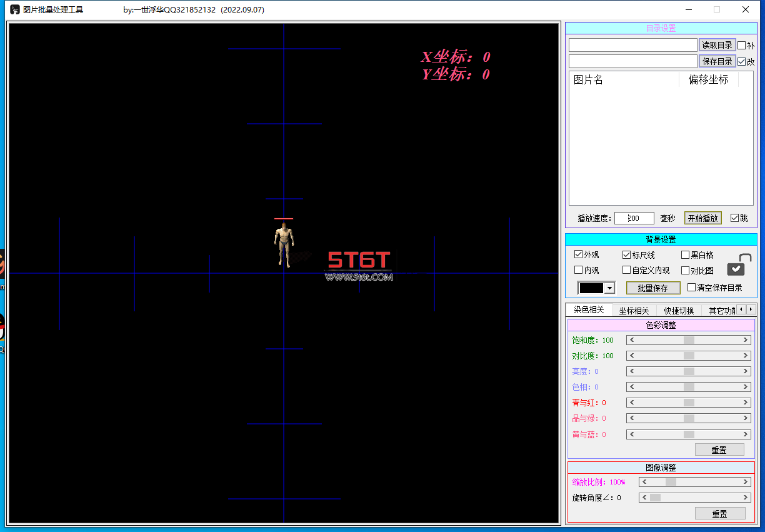
Task: Click the tab strip left scroll arrow
Action: point(741,309)
